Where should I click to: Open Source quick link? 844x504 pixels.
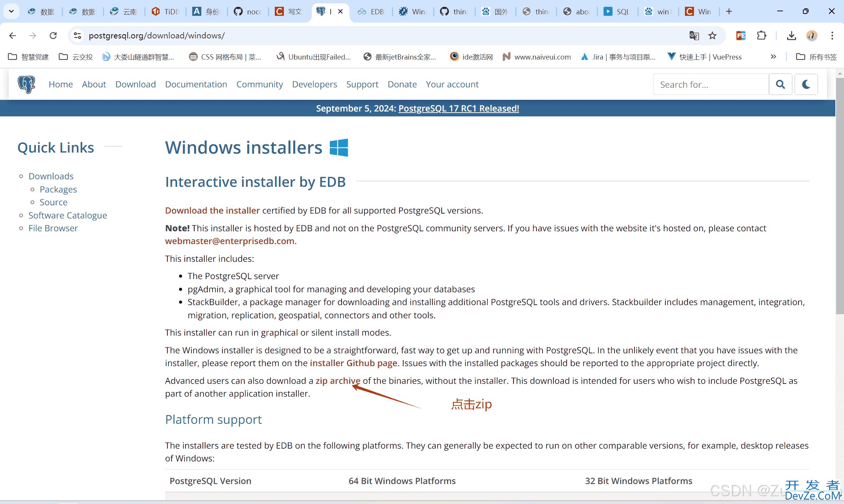coord(54,202)
